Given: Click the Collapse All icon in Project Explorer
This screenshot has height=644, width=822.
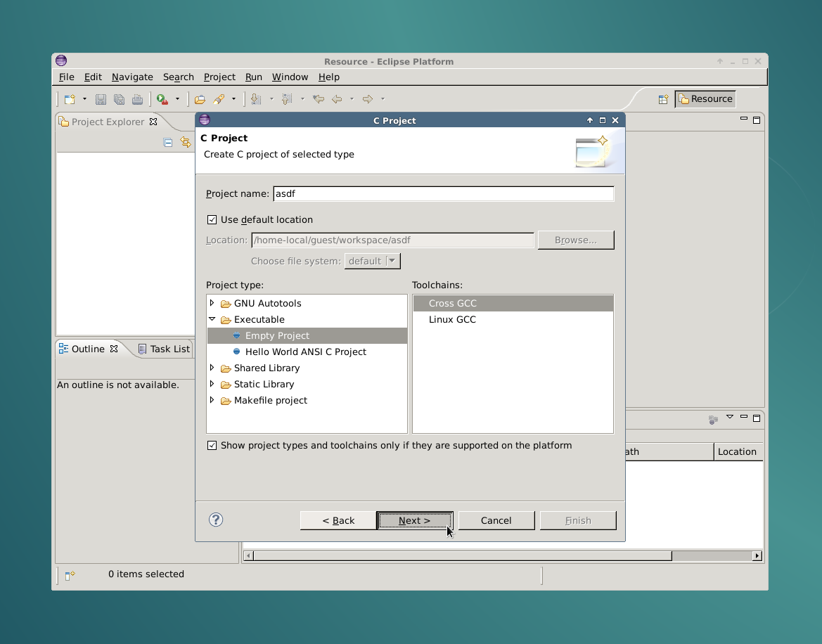Looking at the screenshot, I should pyautogui.click(x=168, y=142).
